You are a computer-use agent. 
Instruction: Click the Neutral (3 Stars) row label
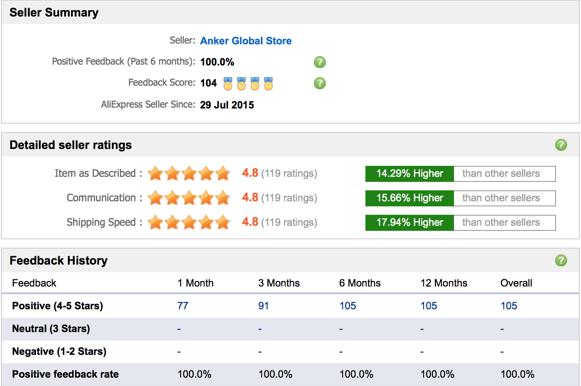click(51, 329)
